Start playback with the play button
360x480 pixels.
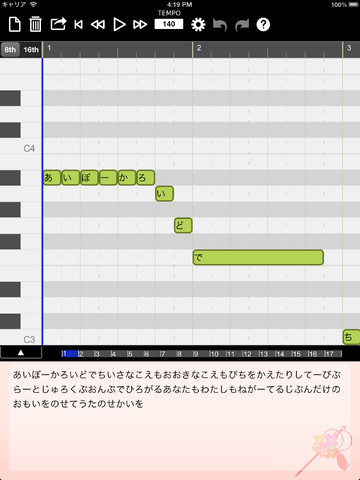click(x=119, y=25)
